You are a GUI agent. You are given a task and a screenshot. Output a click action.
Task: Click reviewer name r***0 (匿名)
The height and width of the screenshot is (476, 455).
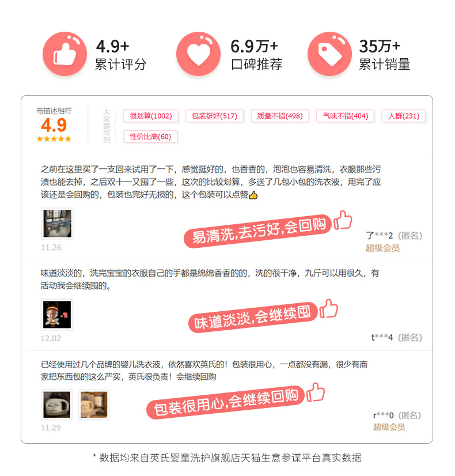point(397,415)
